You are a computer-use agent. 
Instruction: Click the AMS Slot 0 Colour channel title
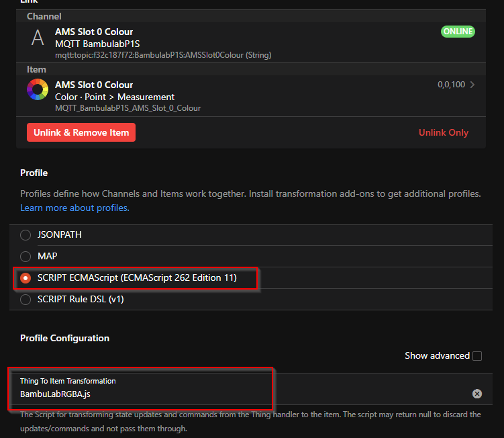(94, 32)
